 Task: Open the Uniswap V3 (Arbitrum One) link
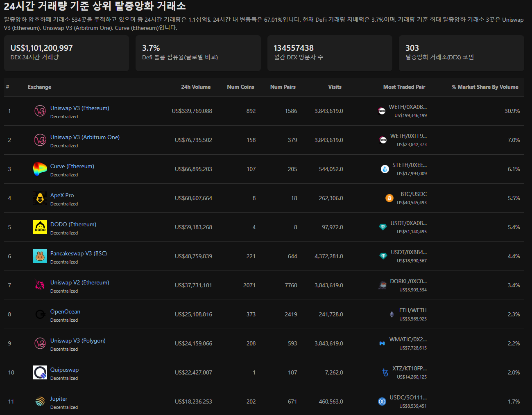(x=85, y=137)
